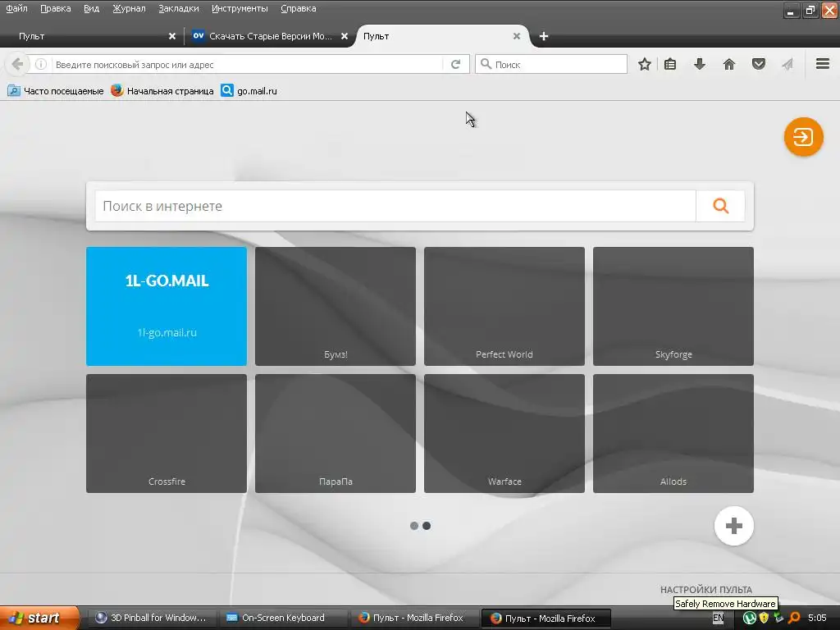Show bookmarks list icon
This screenshot has height=630, width=840.
click(x=670, y=64)
